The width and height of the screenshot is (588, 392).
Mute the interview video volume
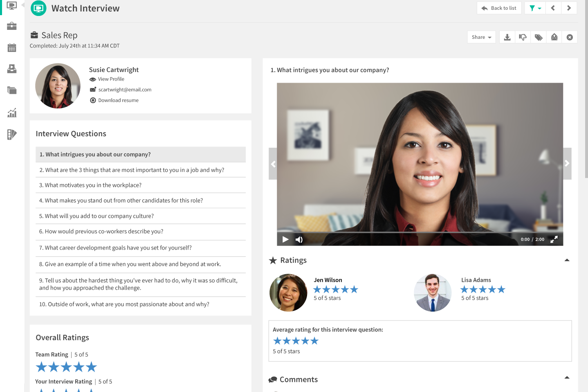click(x=299, y=239)
